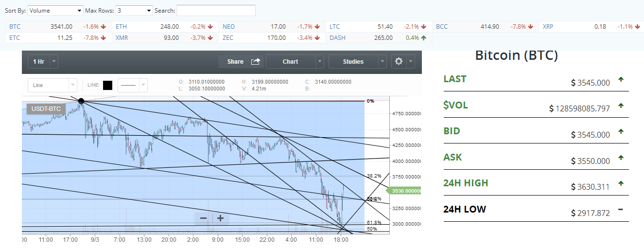Click the red down arrow beside ETC -7.8%

coord(104,37)
